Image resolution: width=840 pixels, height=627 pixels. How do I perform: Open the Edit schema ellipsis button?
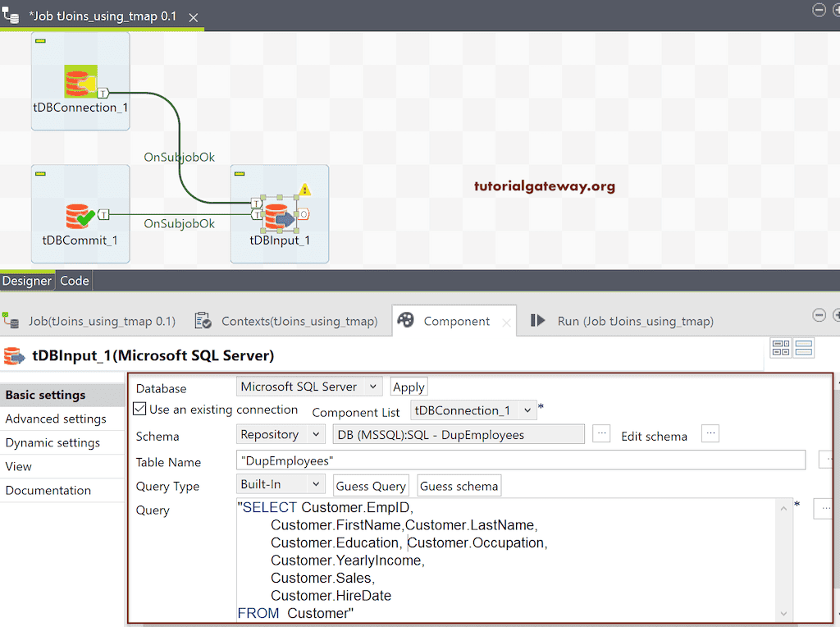pos(710,434)
